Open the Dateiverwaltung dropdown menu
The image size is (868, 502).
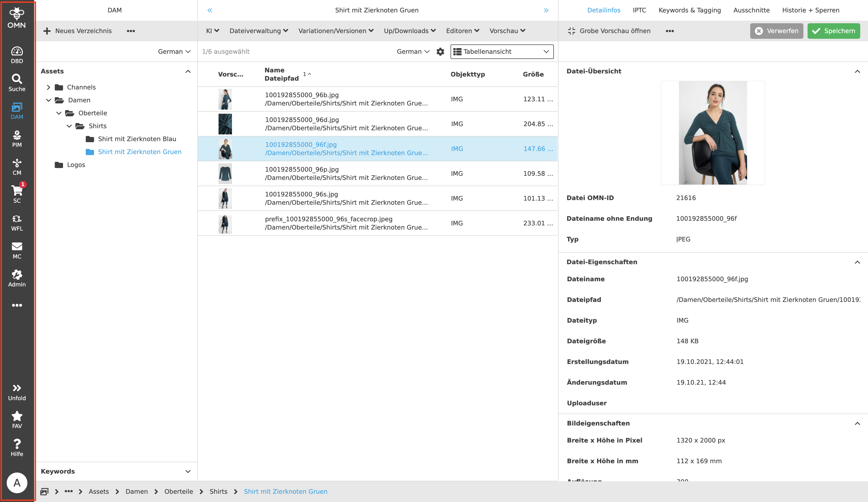click(x=259, y=31)
